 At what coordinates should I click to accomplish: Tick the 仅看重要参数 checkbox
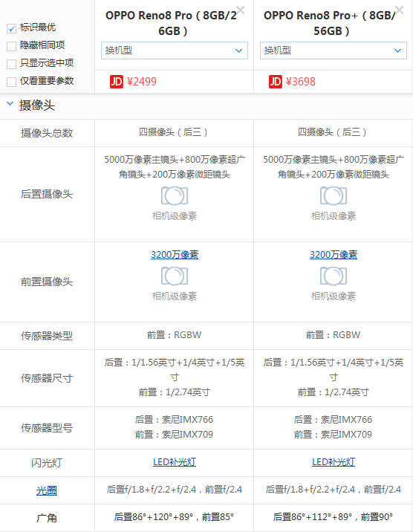click(12, 82)
